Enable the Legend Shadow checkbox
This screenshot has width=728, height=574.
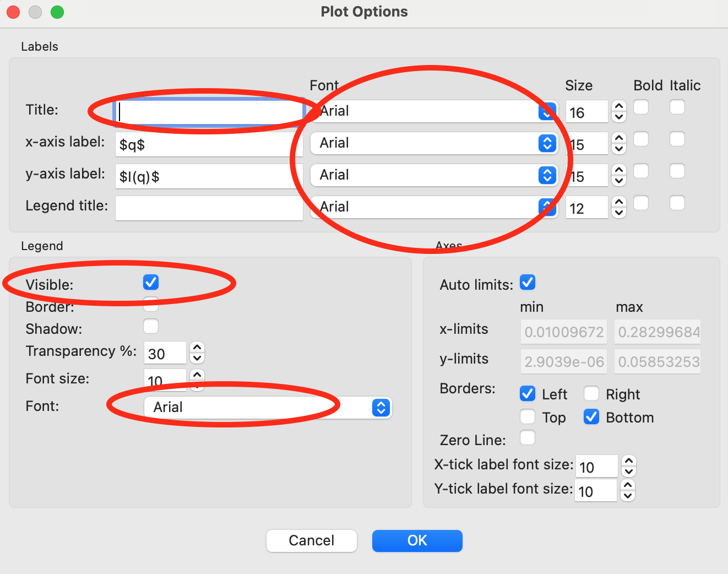click(151, 327)
